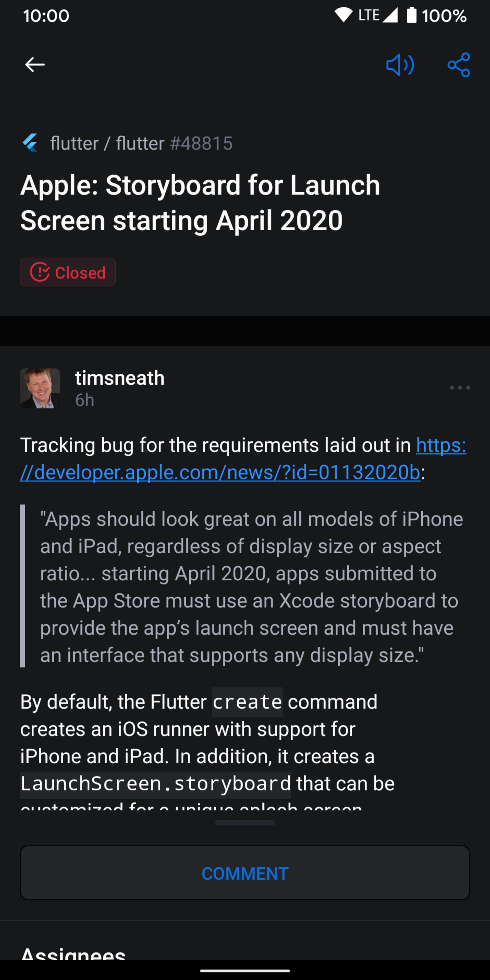The height and width of the screenshot is (980, 490).
Task: Tap the battery icon in status bar
Action: [x=411, y=16]
